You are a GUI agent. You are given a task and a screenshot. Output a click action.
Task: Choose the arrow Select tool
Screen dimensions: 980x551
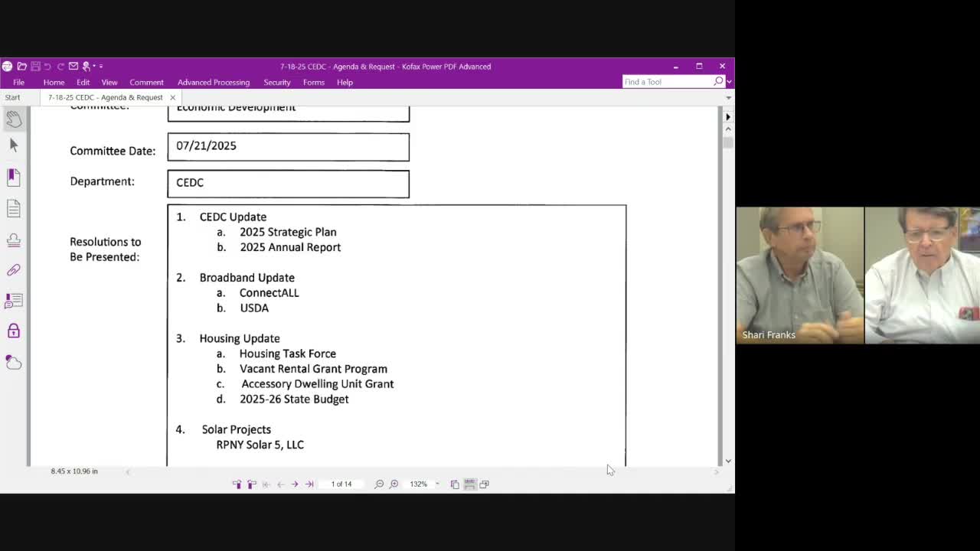tap(13, 145)
